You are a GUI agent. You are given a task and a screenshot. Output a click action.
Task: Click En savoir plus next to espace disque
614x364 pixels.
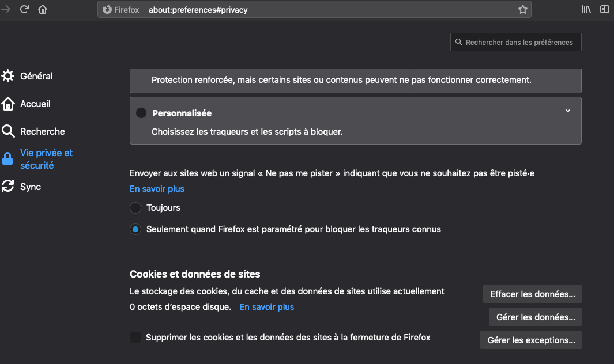pos(267,307)
